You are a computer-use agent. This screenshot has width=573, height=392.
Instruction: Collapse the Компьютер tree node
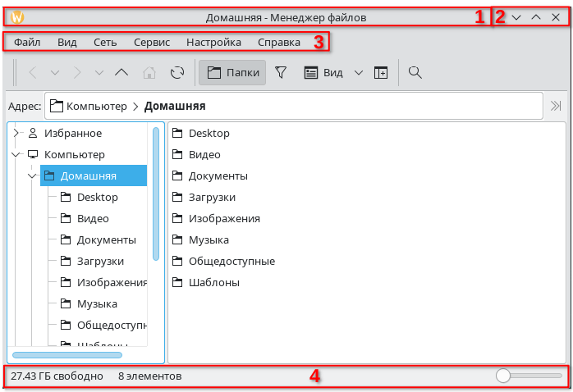pos(16,154)
